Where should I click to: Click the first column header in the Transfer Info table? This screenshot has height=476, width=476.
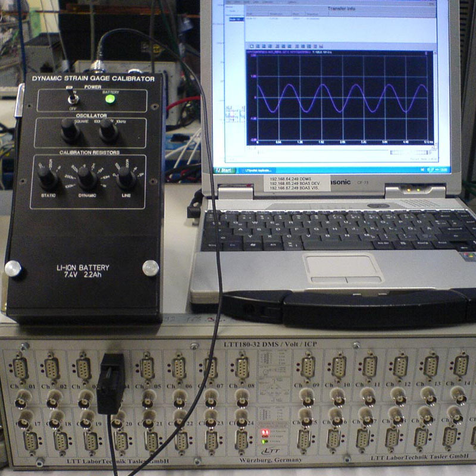click(257, 14)
